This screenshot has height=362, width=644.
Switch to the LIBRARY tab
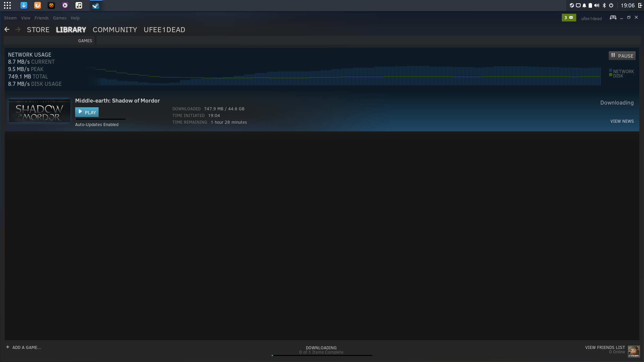71,29
